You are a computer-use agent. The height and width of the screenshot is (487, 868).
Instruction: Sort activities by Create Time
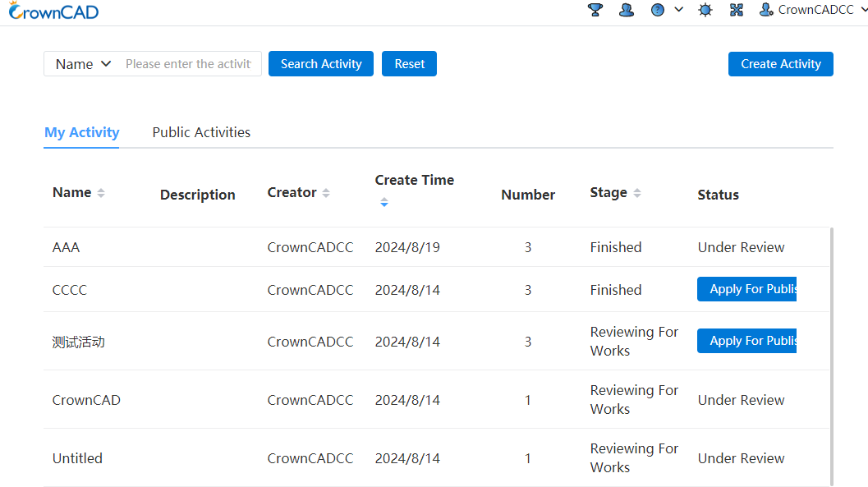384,202
